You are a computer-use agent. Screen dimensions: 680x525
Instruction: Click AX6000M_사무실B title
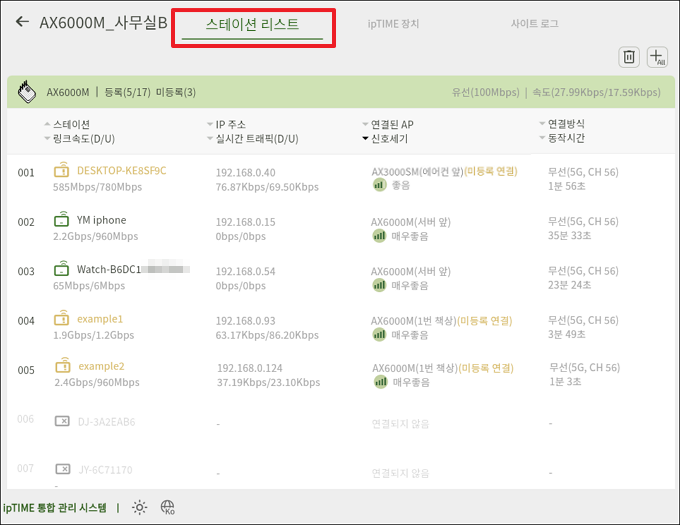point(103,23)
